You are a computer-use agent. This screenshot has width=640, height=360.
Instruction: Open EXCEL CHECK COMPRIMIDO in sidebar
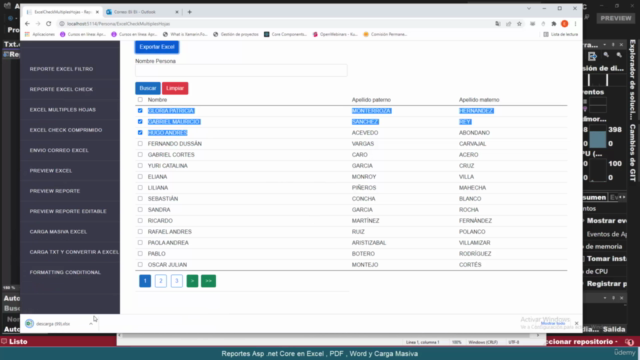click(x=66, y=130)
